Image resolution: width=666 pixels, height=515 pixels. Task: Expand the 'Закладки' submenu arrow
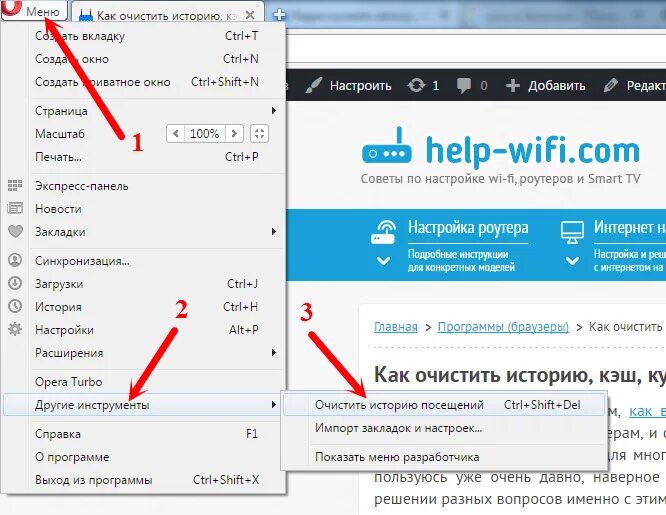click(x=274, y=232)
